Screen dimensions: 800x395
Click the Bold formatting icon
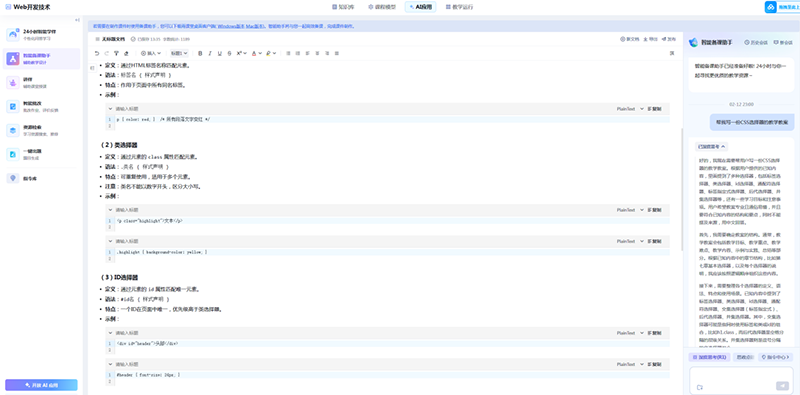point(200,53)
